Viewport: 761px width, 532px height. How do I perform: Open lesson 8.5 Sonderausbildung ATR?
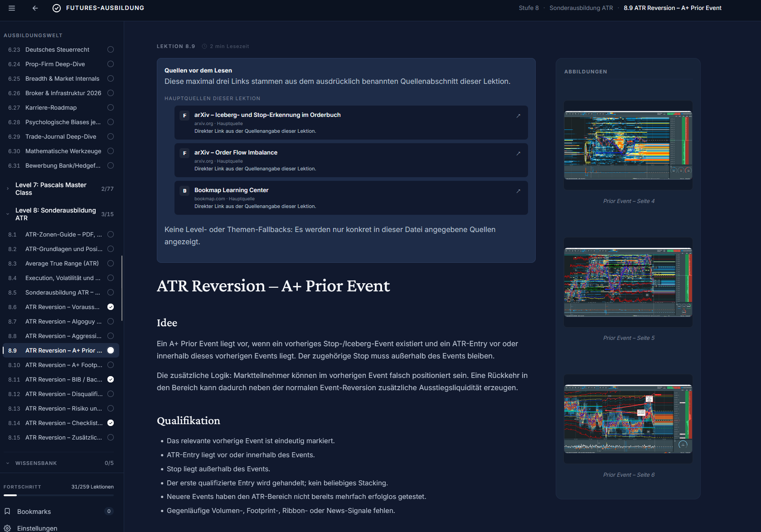tap(61, 292)
